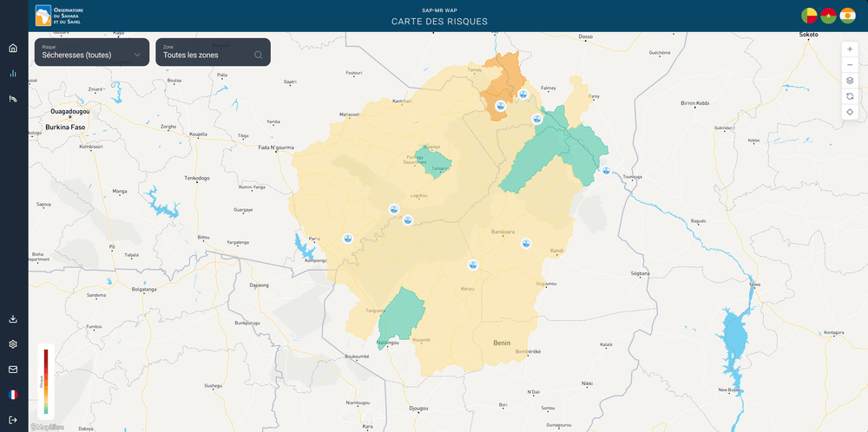
Task: Click the risk color scale legend
Action: click(x=46, y=381)
